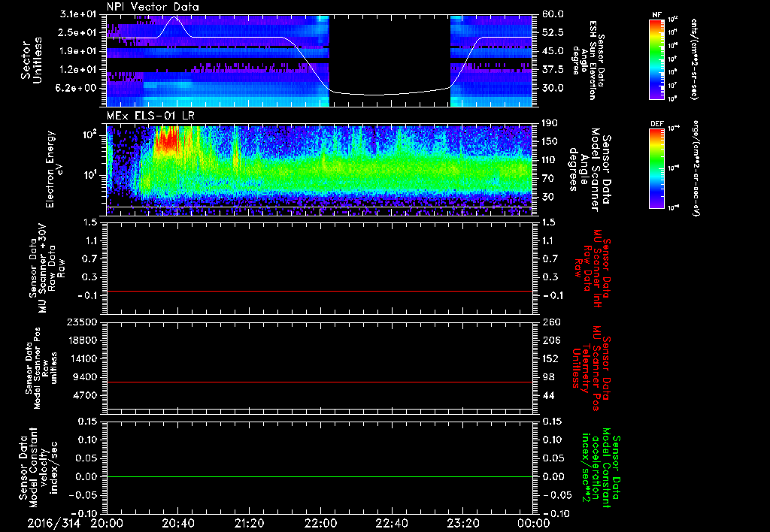Click the "Sector Unitless" axis label
The image size is (770, 532).
point(32,60)
